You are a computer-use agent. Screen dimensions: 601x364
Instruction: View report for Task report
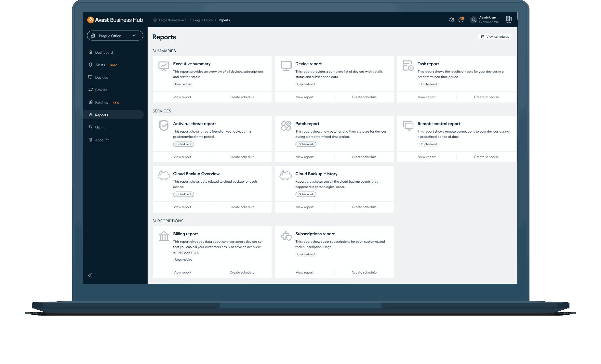pos(427,97)
